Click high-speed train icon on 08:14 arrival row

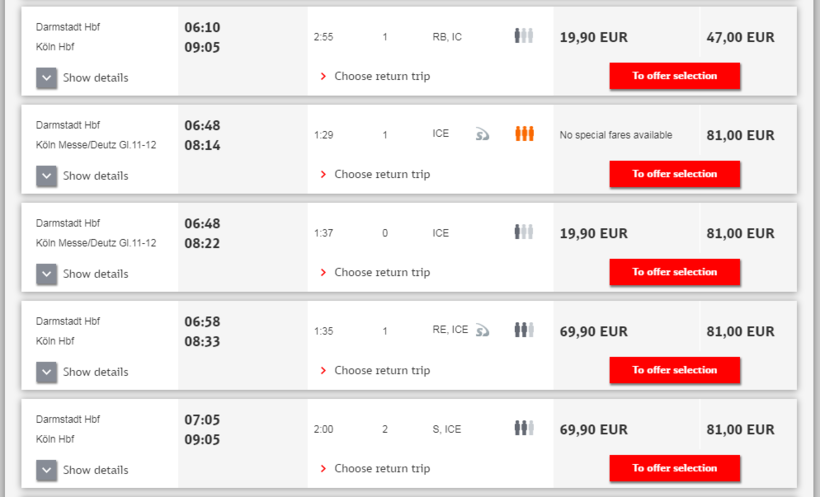pyautogui.click(x=482, y=134)
